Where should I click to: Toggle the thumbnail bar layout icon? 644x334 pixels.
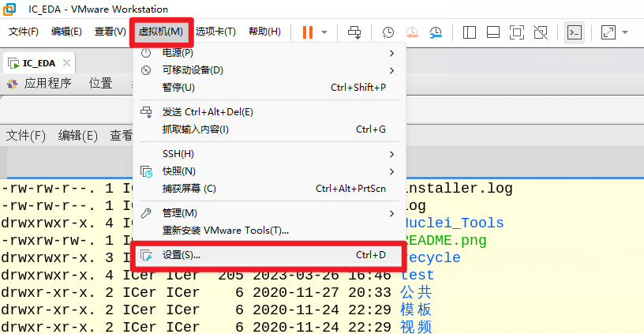pyautogui.click(x=492, y=32)
